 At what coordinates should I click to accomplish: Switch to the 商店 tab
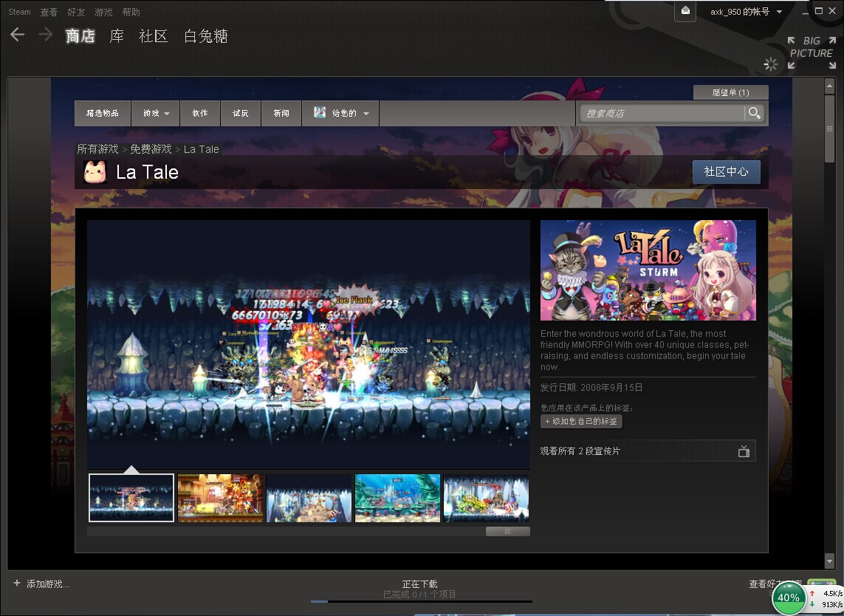click(x=80, y=36)
